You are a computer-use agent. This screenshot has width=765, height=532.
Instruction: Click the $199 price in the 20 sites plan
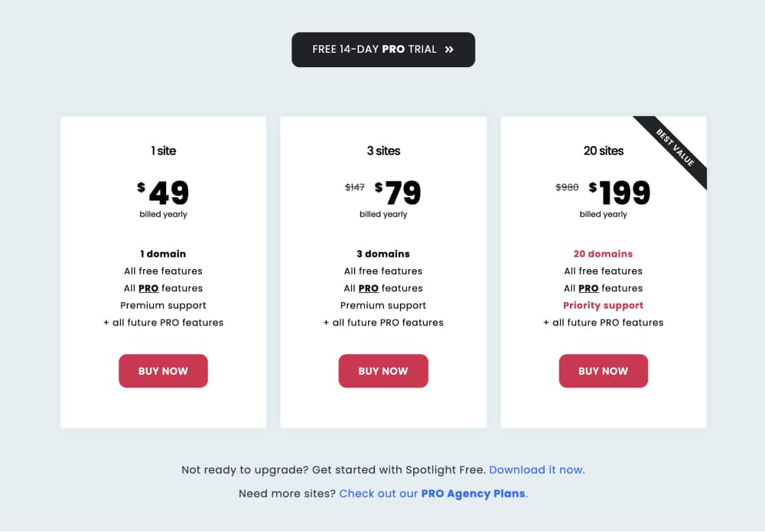[x=619, y=193]
